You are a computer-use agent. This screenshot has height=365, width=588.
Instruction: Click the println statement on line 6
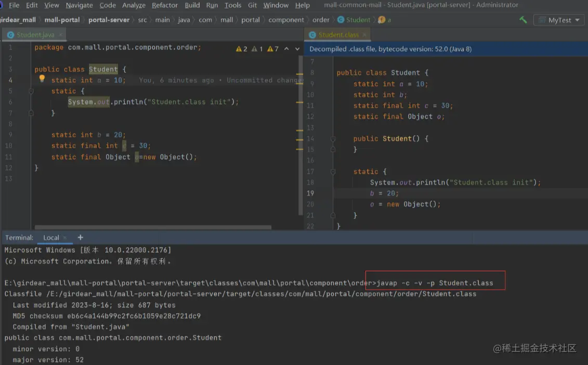point(153,102)
